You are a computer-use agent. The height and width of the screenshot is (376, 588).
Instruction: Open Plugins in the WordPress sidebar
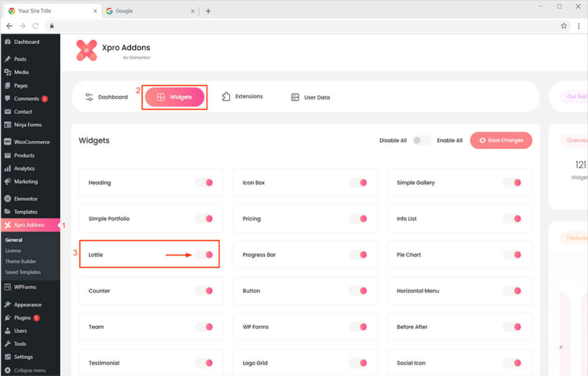point(23,318)
